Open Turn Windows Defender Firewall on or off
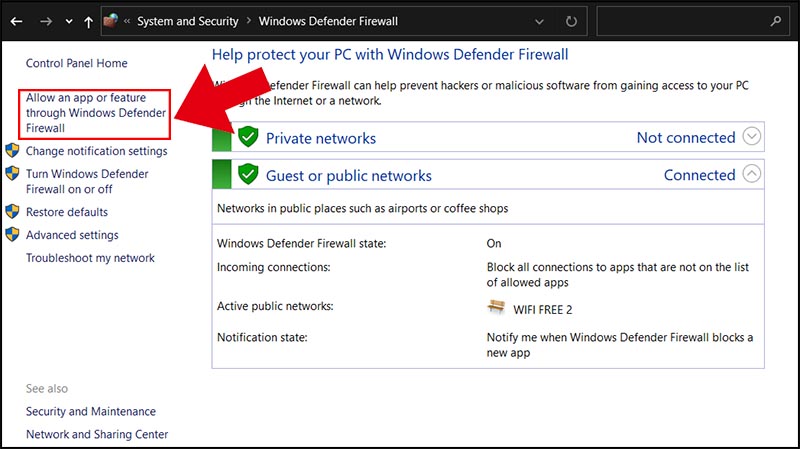This screenshot has height=449, width=800. (x=87, y=182)
